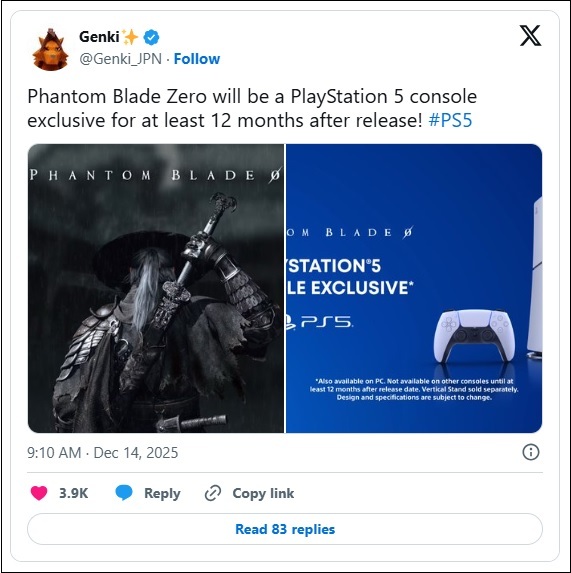Click the tweet text about Phantom Blade Zero
Screen dimensions: 571x573
tap(252, 109)
